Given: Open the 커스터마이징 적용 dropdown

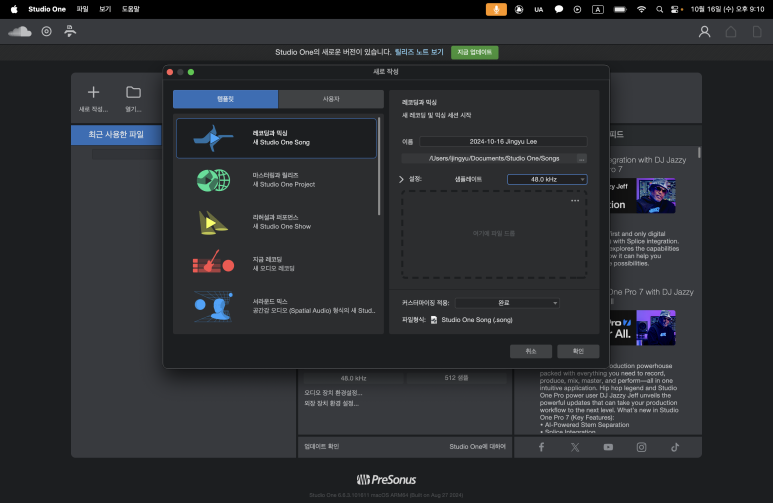Looking at the screenshot, I should (x=507, y=303).
